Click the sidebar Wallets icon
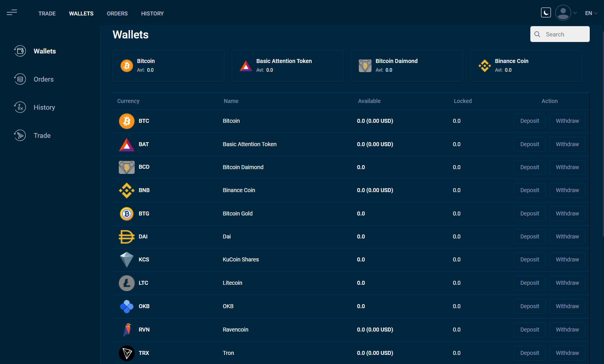604x364 pixels. 20,51
